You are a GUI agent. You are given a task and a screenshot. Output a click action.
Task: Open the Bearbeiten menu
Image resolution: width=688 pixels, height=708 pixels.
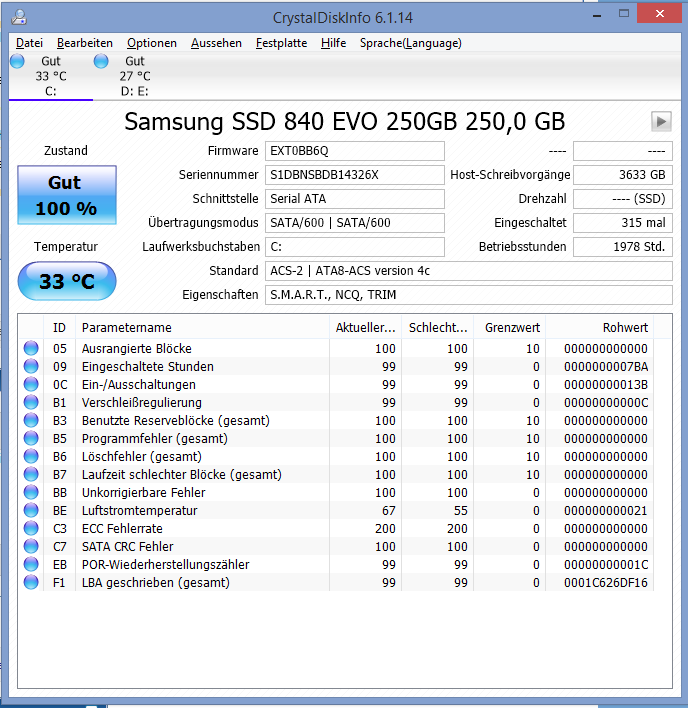pos(85,43)
